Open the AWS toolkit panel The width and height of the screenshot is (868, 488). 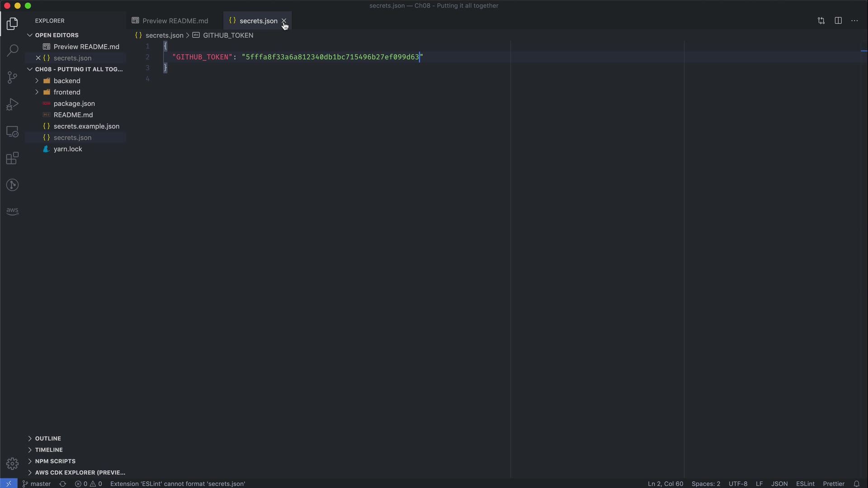pyautogui.click(x=12, y=211)
